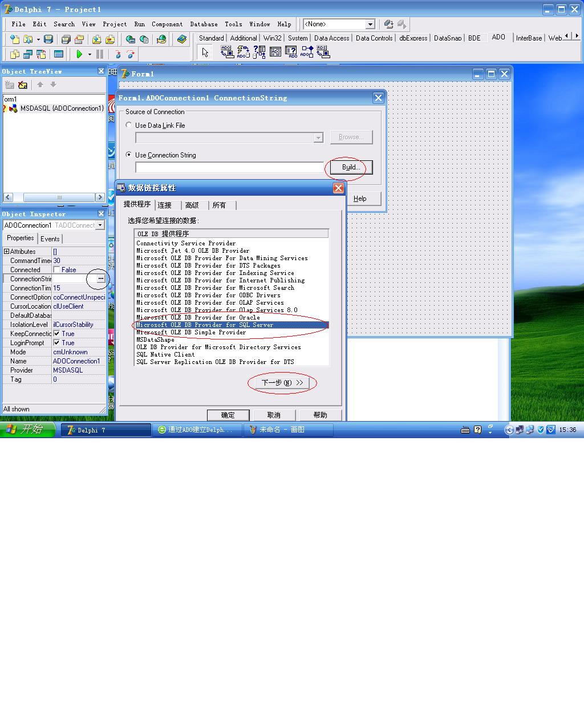Viewport: 584px width, 728px height.
Task: Click the 确定 button
Action: pos(228,415)
